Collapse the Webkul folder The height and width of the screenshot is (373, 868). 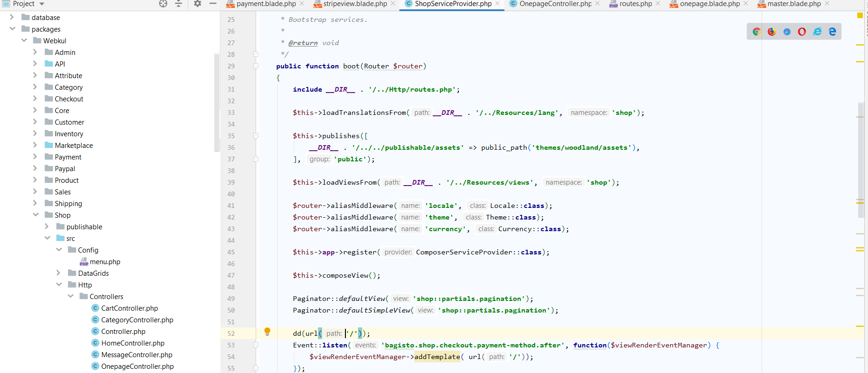(x=24, y=40)
